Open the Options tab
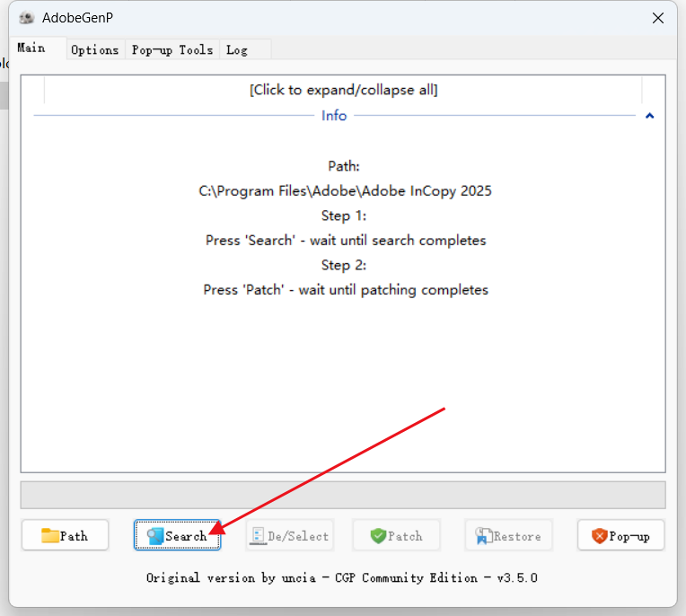 tap(95, 50)
